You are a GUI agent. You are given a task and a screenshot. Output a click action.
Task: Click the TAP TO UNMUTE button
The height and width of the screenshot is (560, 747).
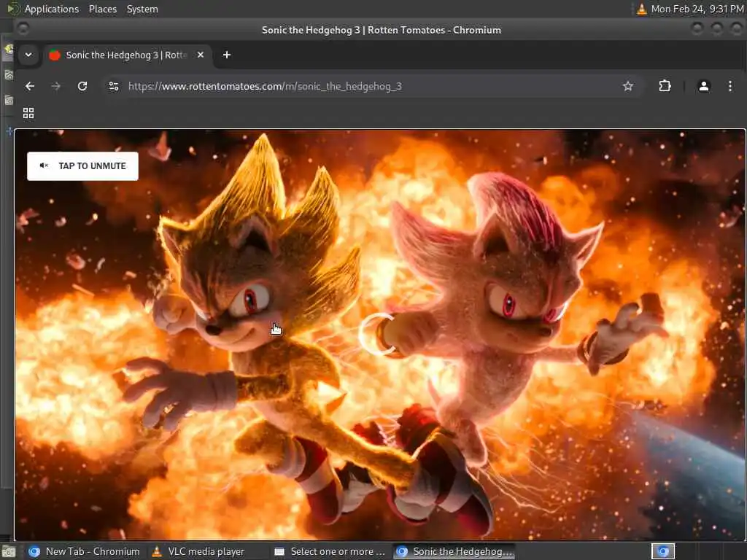pyautogui.click(x=82, y=166)
